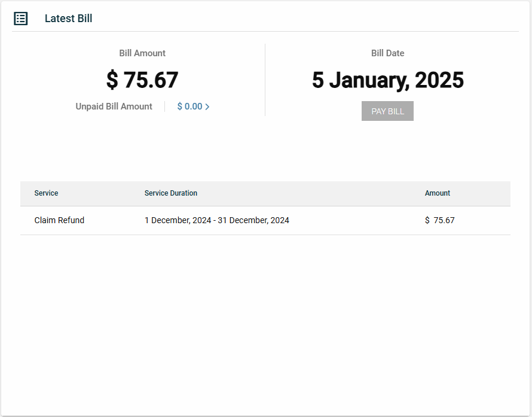Click the Claim Refund service name
The image size is (532, 417).
[59, 220]
